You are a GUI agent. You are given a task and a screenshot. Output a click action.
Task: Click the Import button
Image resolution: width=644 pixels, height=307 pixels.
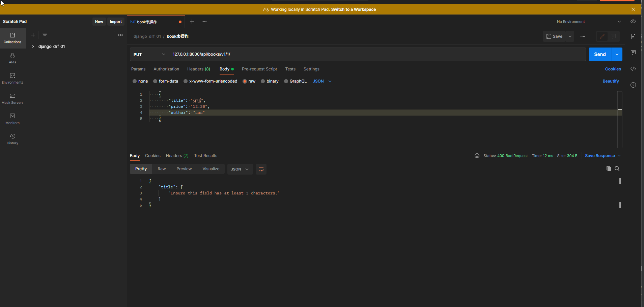click(x=116, y=22)
